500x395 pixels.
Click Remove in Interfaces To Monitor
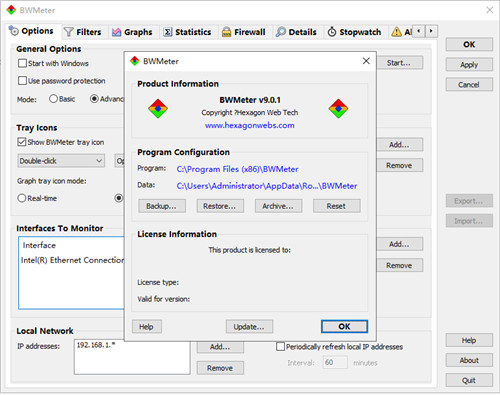[400, 265]
